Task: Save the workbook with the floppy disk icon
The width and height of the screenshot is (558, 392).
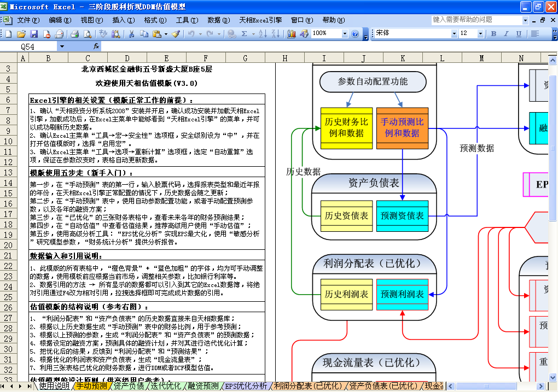Action: coord(34,34)
